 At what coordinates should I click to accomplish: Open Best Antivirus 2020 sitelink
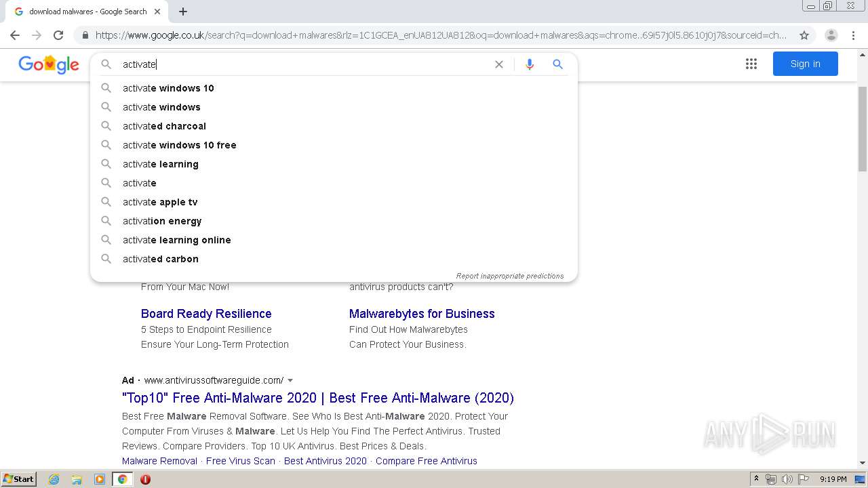(325, 461)
